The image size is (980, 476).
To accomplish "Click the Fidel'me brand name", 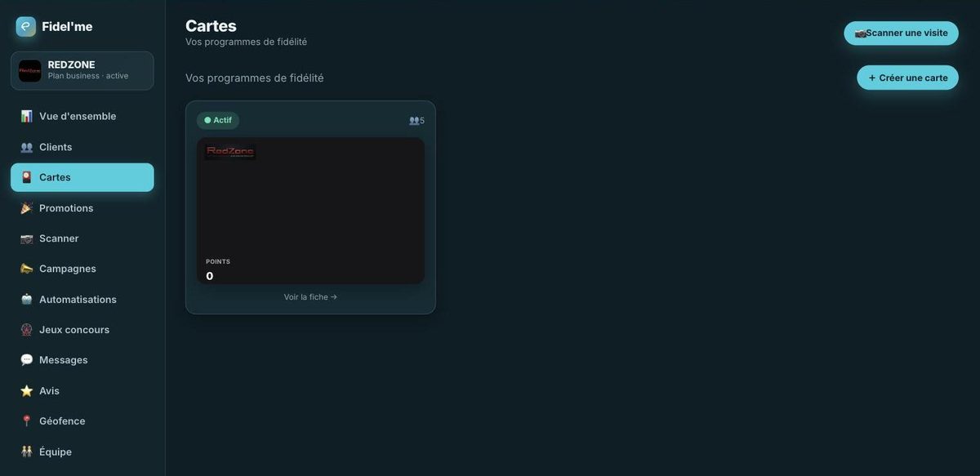I will [x=67, y=27].
